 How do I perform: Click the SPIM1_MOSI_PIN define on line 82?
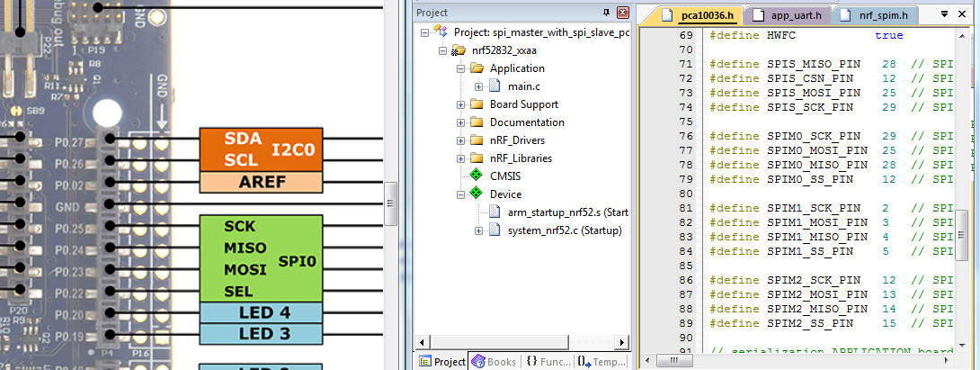(x=817, y=223)
